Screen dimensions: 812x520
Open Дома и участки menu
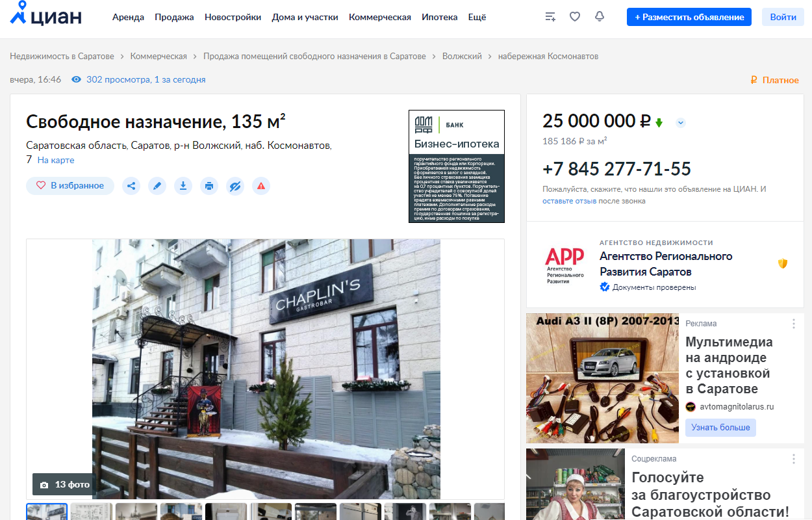pyautogui.click(x=305, y=18)
